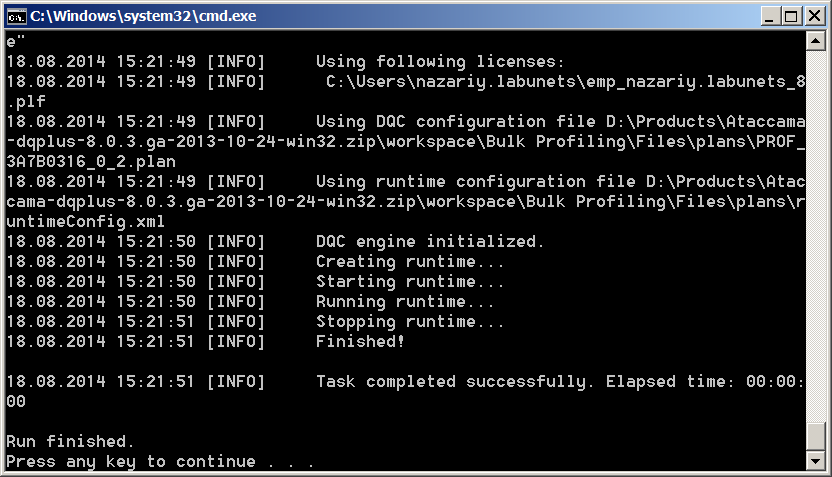The height and width of the screenshot is (477, 832).
Task: Click the "Press any key to continue" prompt
Action: tap(160, 461)
